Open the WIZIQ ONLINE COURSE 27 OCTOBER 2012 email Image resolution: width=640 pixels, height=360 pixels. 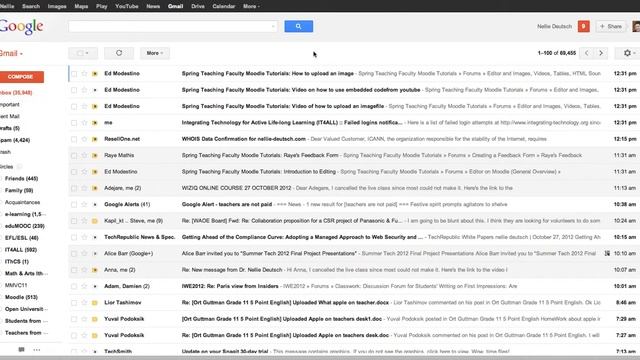click(x=236, y=188)
